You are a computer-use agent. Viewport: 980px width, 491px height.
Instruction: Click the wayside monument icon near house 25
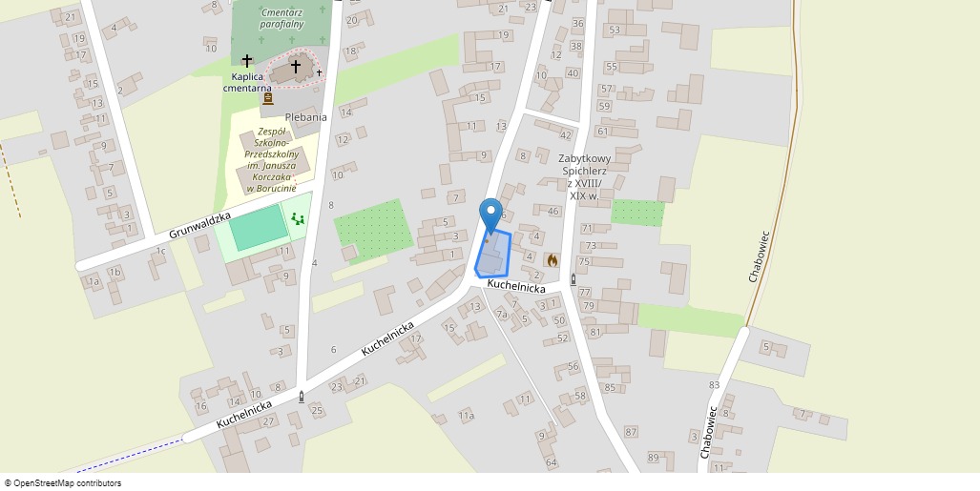302,396
